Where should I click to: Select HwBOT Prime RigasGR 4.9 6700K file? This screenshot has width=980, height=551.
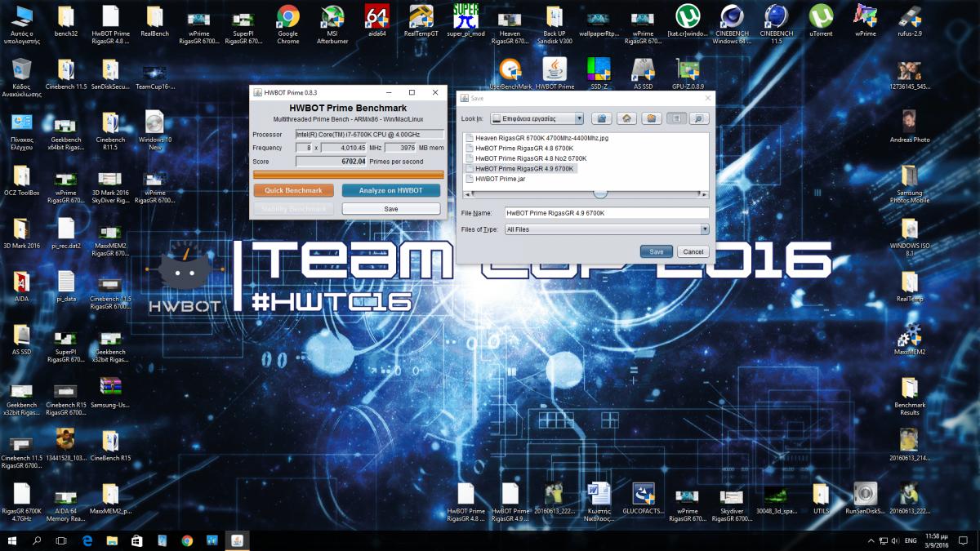pos(520,168)
